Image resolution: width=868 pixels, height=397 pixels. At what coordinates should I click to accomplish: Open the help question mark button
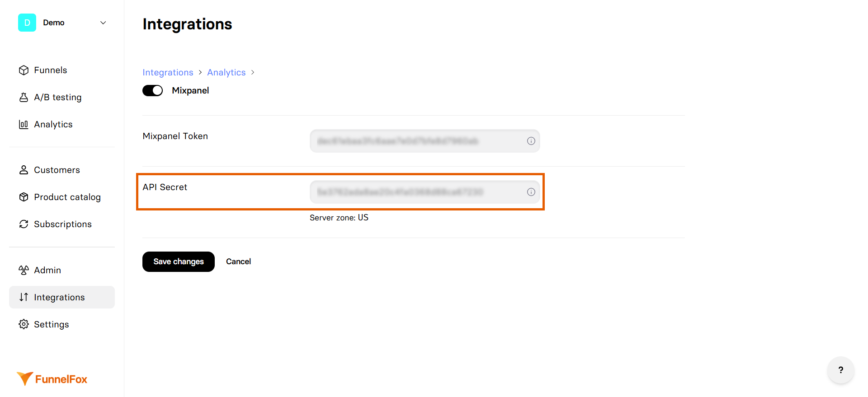click(841, 370)
